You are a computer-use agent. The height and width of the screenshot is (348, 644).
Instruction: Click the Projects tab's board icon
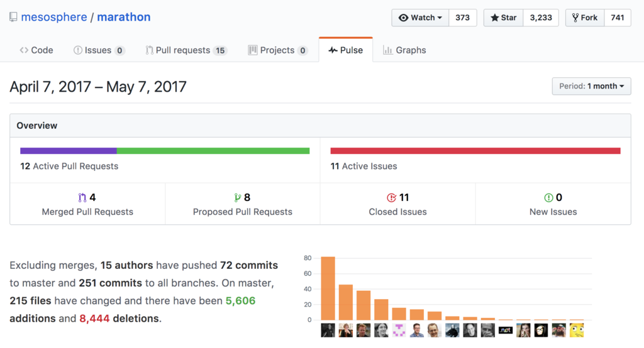click(x=253, y=50)
